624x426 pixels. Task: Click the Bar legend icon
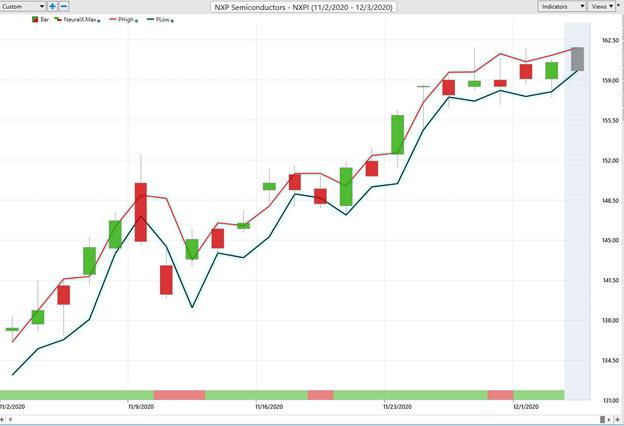(35, 20)
